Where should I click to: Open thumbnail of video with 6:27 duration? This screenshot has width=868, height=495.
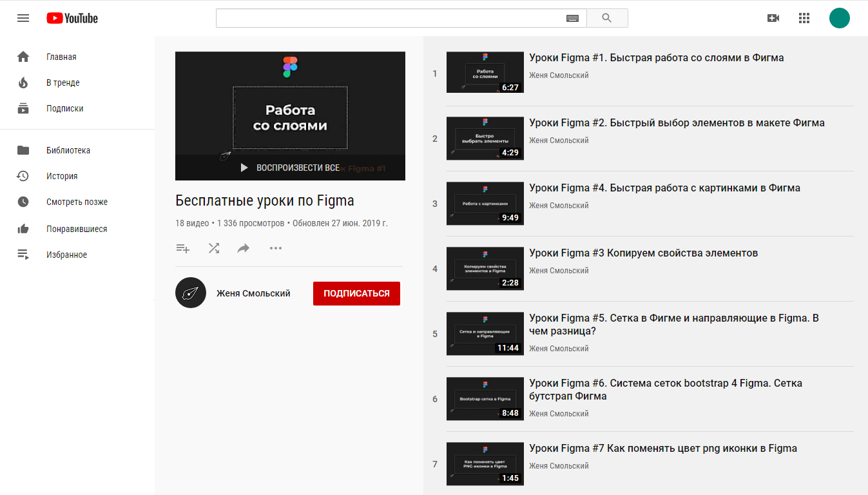[x=485, y=72]
